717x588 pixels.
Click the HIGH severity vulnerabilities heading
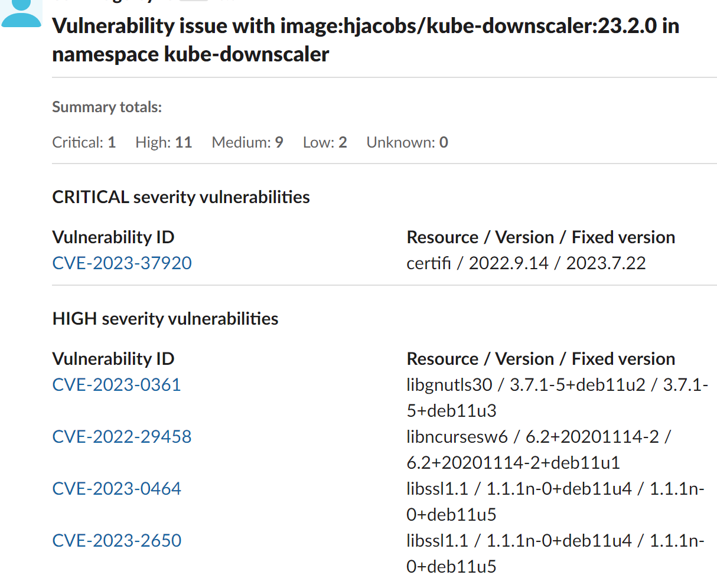coord(165,318)
